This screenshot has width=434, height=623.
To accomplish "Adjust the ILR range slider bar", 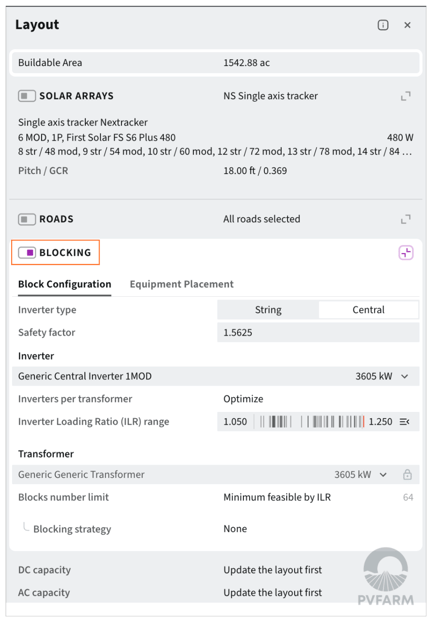I will (311, 422).
